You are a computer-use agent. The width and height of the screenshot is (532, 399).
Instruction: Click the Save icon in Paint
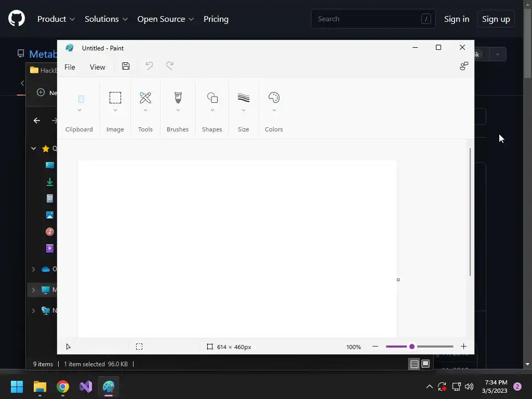pos(126,66)
